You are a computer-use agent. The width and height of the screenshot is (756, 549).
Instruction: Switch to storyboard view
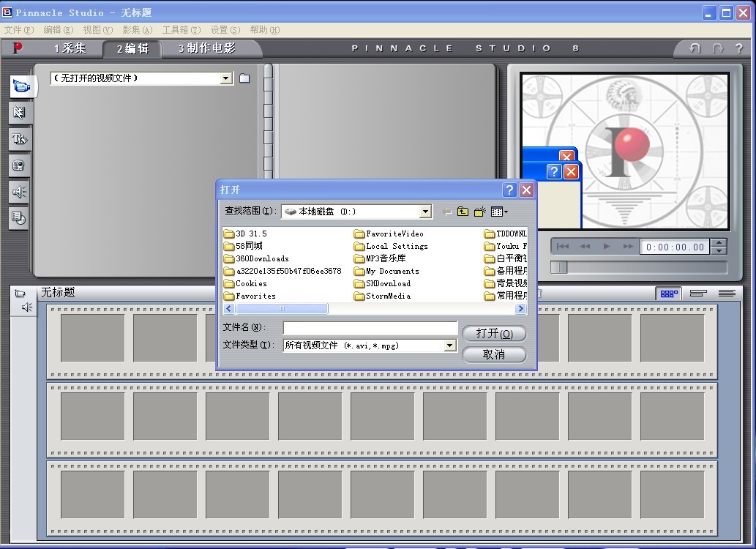pos(668,294)
